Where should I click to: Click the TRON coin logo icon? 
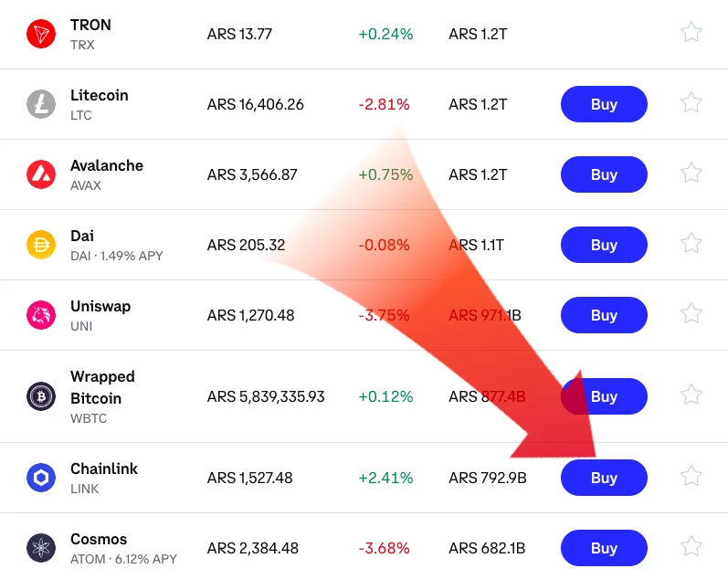click(41, 35)
